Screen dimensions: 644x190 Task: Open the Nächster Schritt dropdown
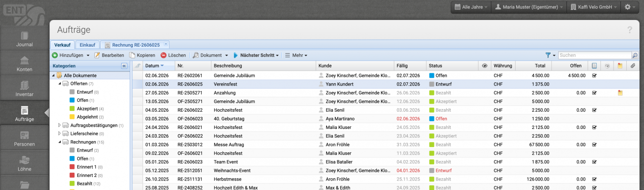click(x=256, y=55)
